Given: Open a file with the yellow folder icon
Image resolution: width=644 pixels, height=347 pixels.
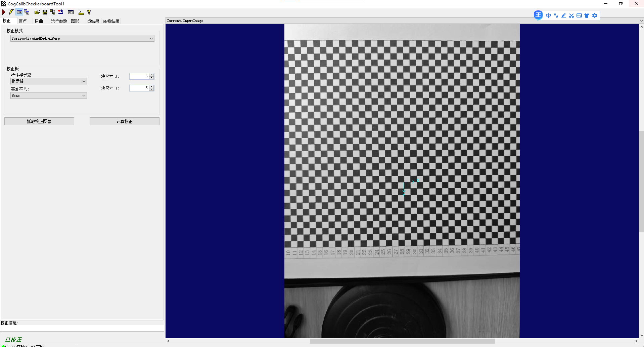Looking at the screenshot, I should 37,12.
